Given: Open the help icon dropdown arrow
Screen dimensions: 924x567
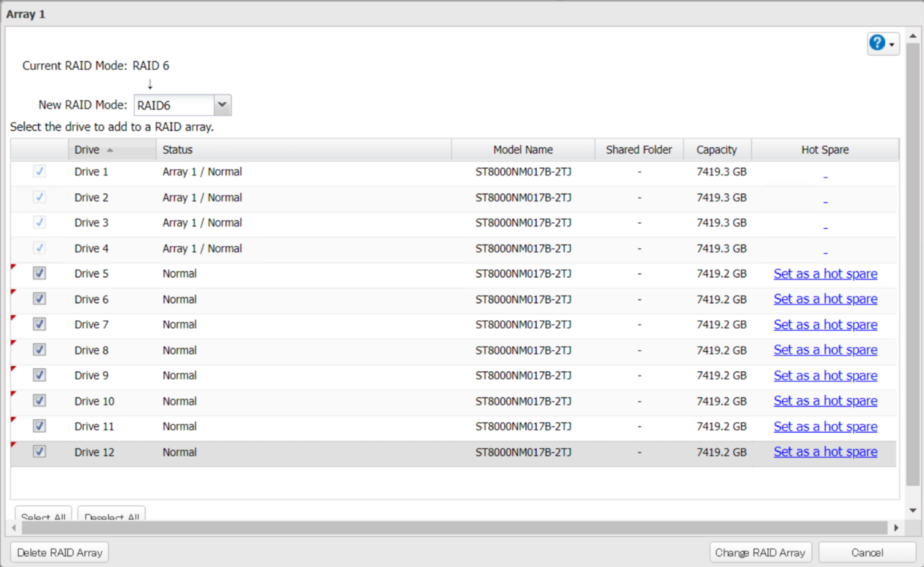Looking at the screenshot, I should [x=892, y=44].
